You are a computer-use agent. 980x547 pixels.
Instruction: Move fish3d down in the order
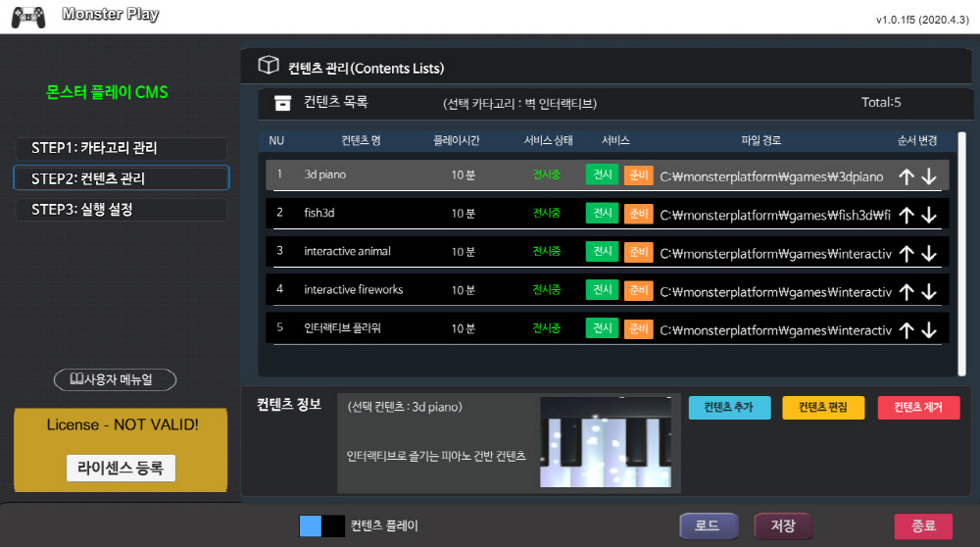(x=929, y=215)
